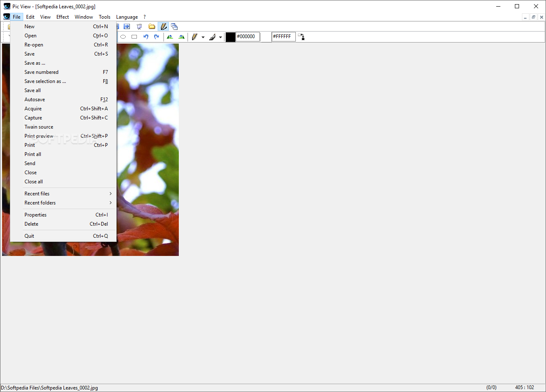
Task: Start slideshow via projector screen icon
Action: tap(139, 27)
